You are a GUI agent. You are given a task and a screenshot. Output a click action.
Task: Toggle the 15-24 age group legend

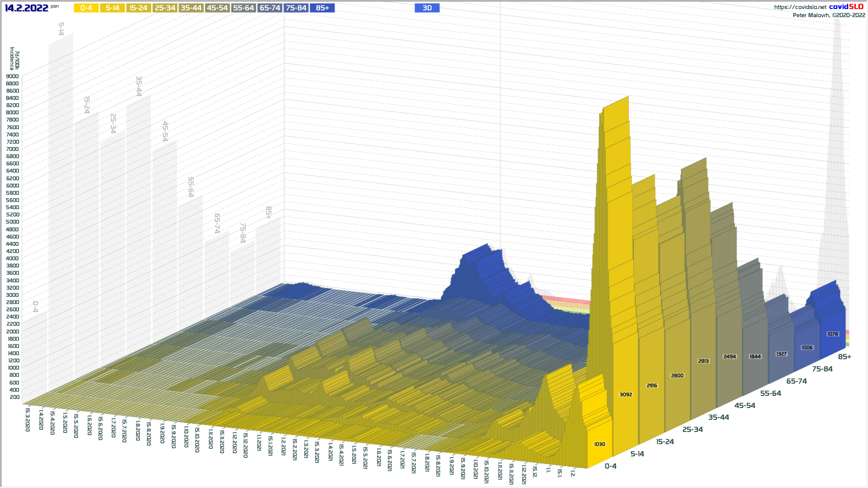(138, 8)
